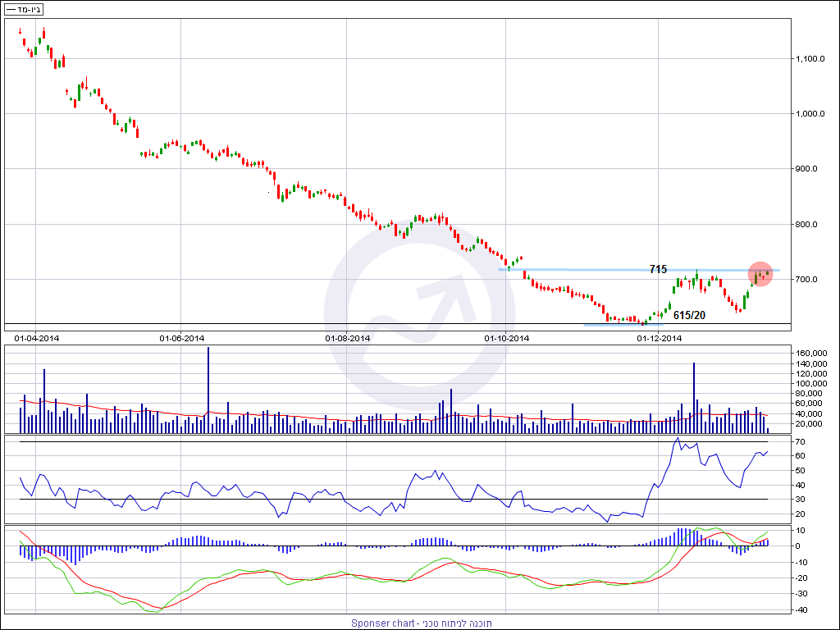Viewport: 840px width, 630px height.
Task: Click the 20 level on RSI axis
Action: [x=801, y=514]
